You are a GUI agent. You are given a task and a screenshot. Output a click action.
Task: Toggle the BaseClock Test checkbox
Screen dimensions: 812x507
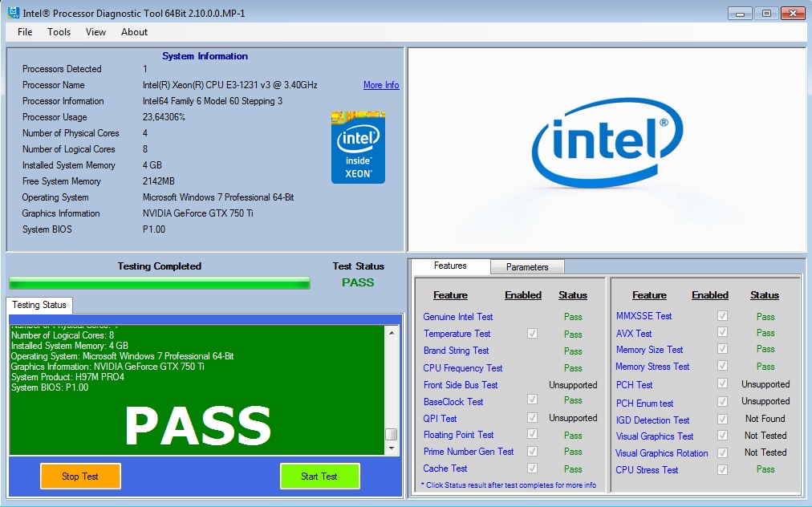(532, 400)
